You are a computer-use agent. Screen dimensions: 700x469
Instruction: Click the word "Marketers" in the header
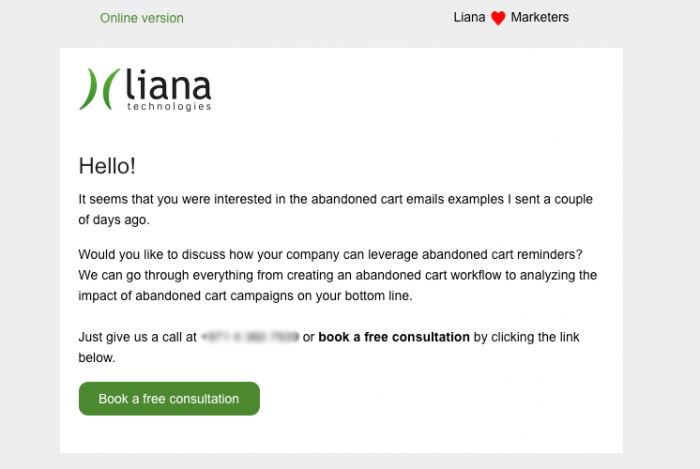click(x=539, y=17)
